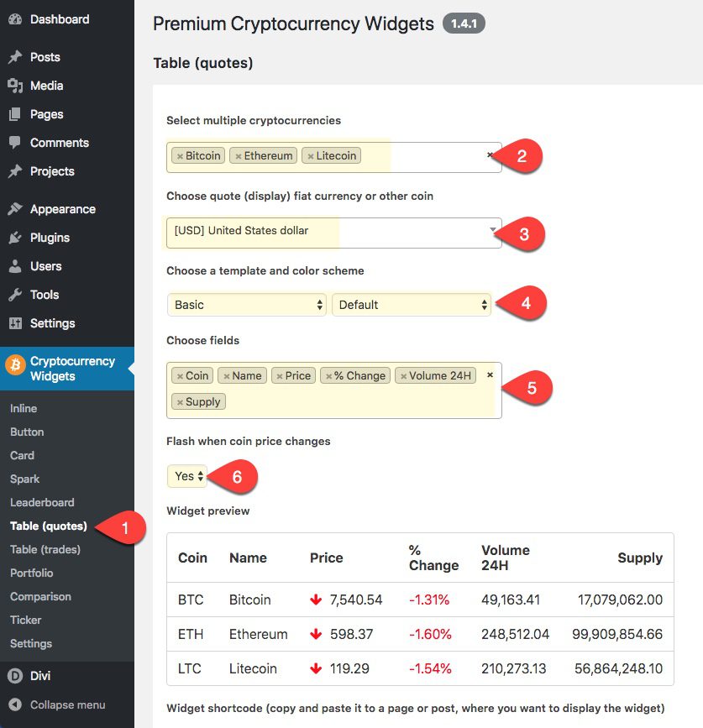
Task: Remove the Litecoin cryptocurrency tag
Action: click(310, 155)
